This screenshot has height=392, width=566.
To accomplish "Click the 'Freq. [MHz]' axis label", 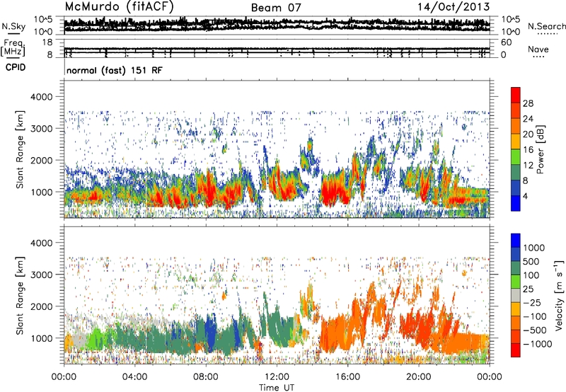I will tap(13, 48).
